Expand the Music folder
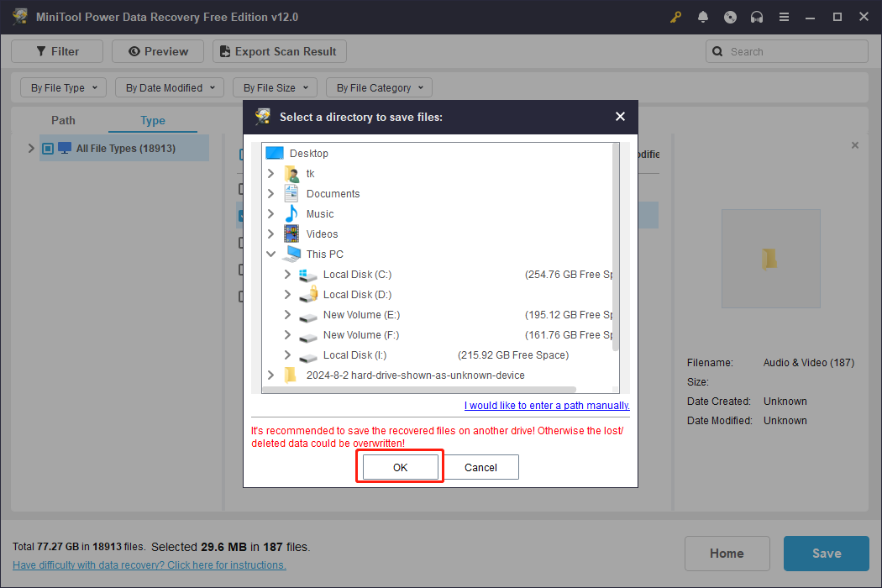The width and height of the screenshot is (882, 588). 270,214
